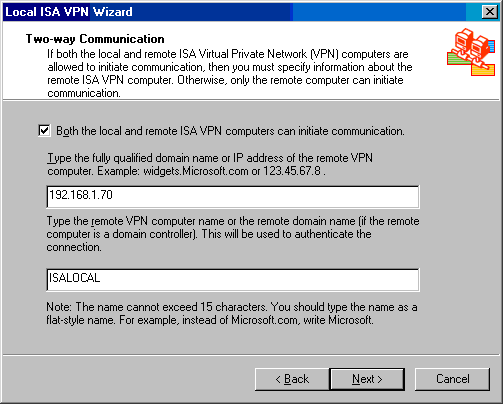Click the header description paragraph about initiating communication

pos(230,73)
